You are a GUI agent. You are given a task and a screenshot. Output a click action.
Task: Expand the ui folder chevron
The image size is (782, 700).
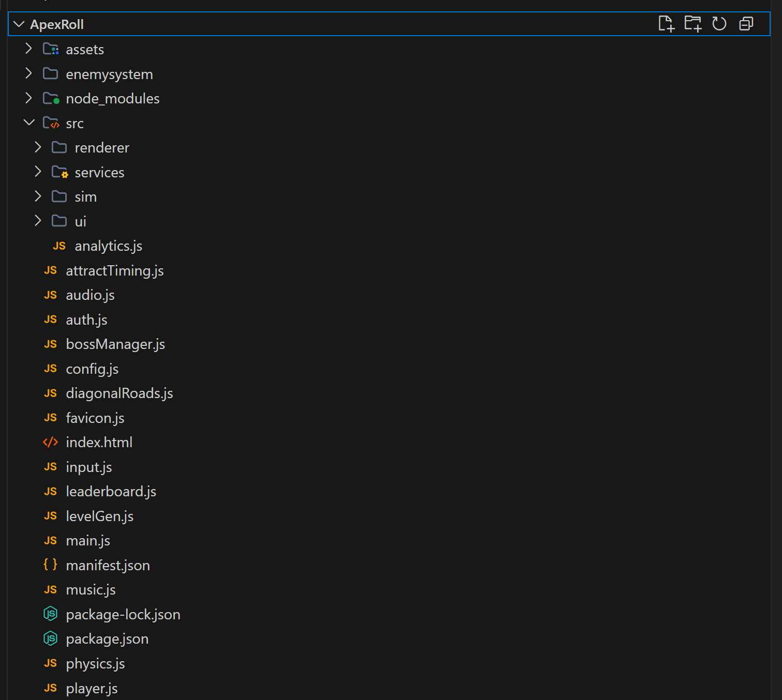pyautogui.click(x=38, y=221)
